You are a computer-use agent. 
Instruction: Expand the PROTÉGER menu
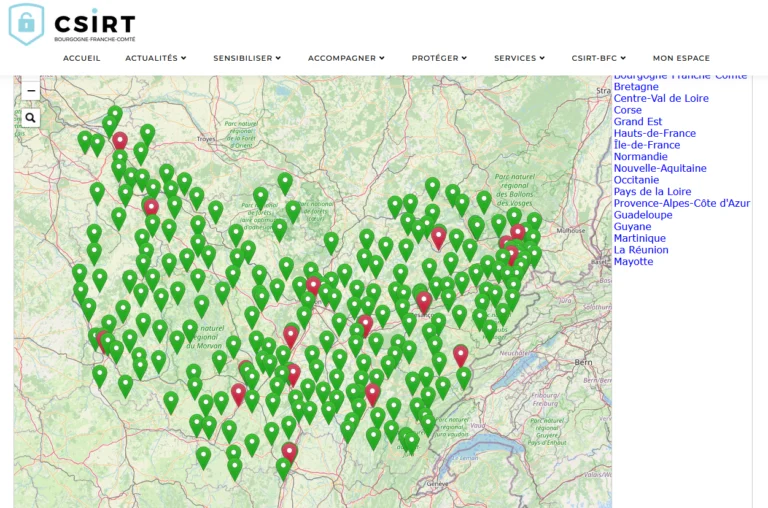439,58
